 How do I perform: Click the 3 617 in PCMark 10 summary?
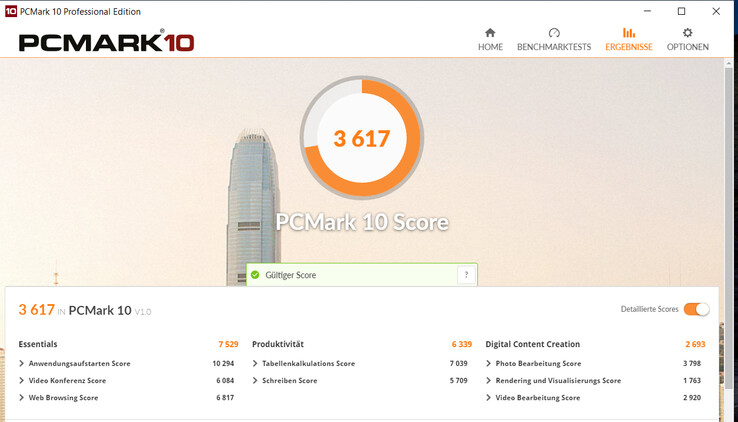(x=85, y=310)
